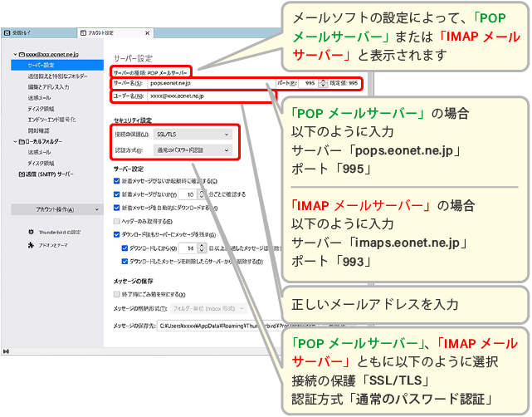Open 送信控えと特別なフォルダー settings

57,76
